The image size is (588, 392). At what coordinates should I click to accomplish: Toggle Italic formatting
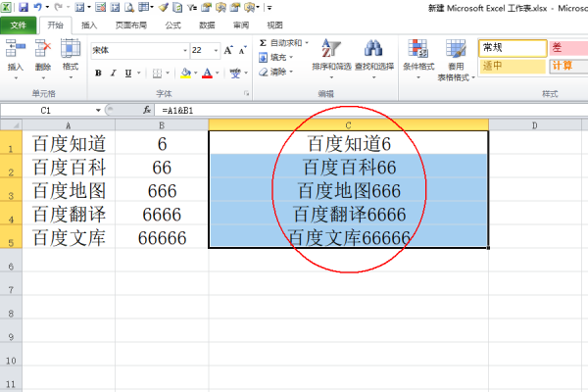[113, 73]
